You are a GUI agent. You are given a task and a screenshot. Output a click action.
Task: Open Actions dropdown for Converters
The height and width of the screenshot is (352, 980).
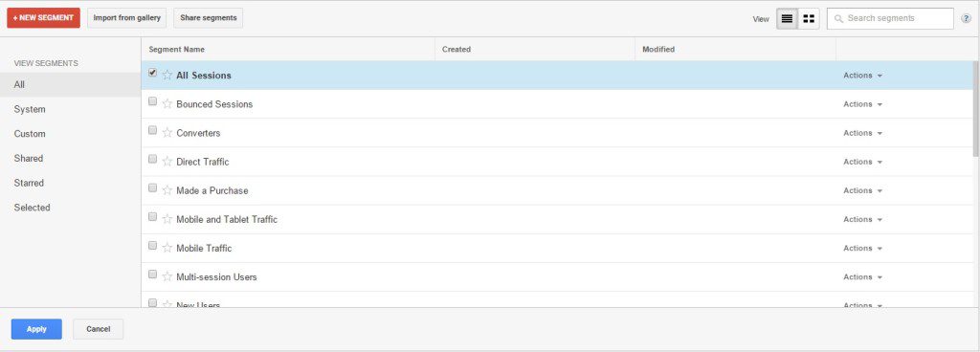coord(862,132)
